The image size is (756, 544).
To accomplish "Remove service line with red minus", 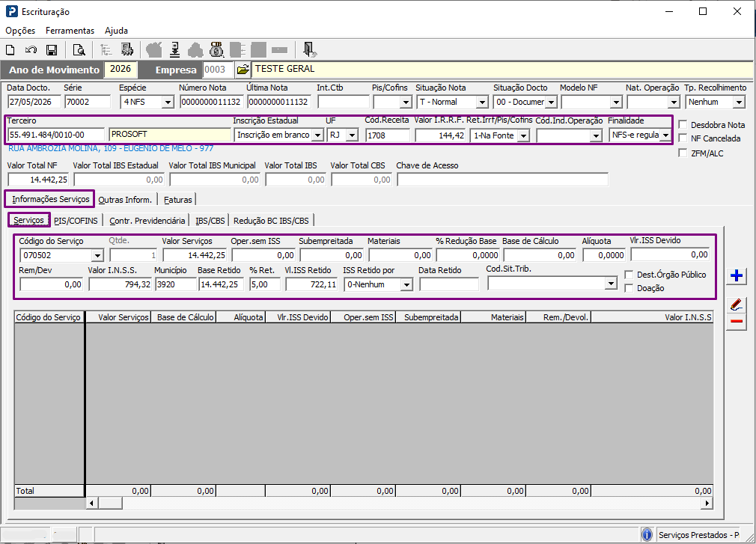I will (737, 322).
